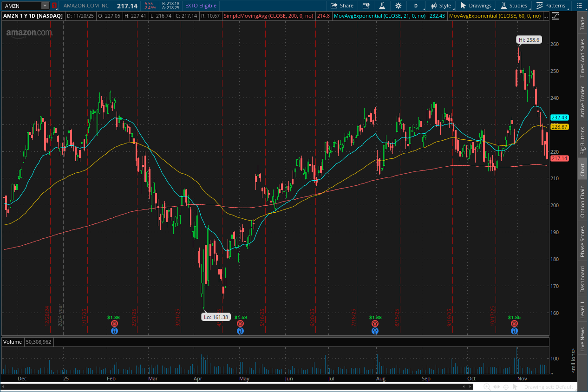Open the Dashboard side tab
588x392 pixels.
(582, 279)
